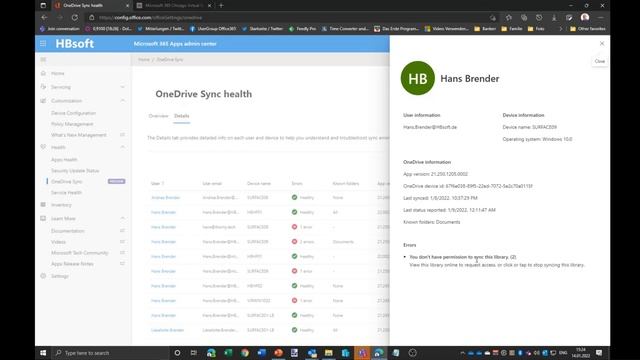The height and width of the screenshot is (360, 640).
Task: Open Liselotte Brender user row link
Action: 167,330
